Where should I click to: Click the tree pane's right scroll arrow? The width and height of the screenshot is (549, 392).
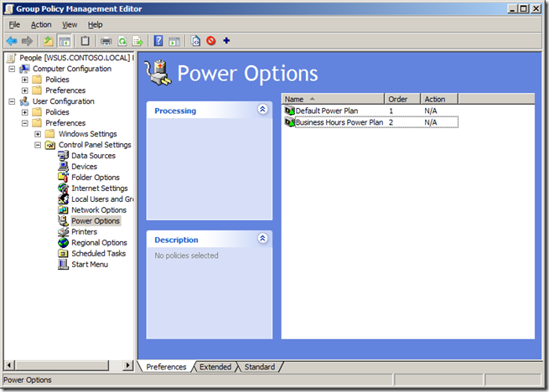point(128,366)
